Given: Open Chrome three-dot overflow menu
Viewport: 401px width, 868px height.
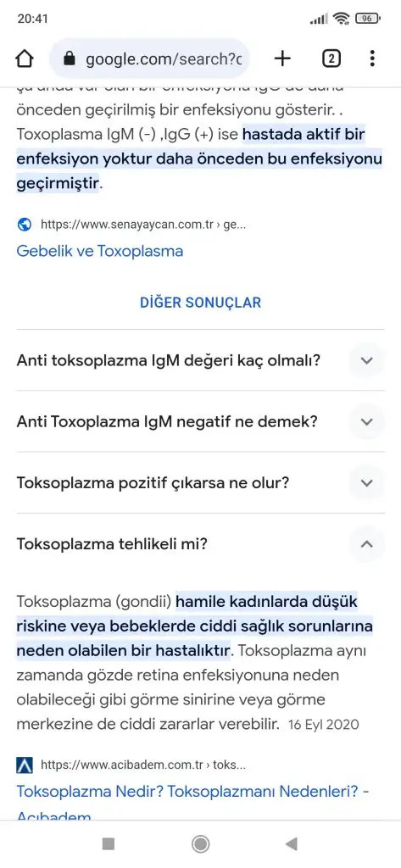Looking at the screenshot, I should coord(372,58).
